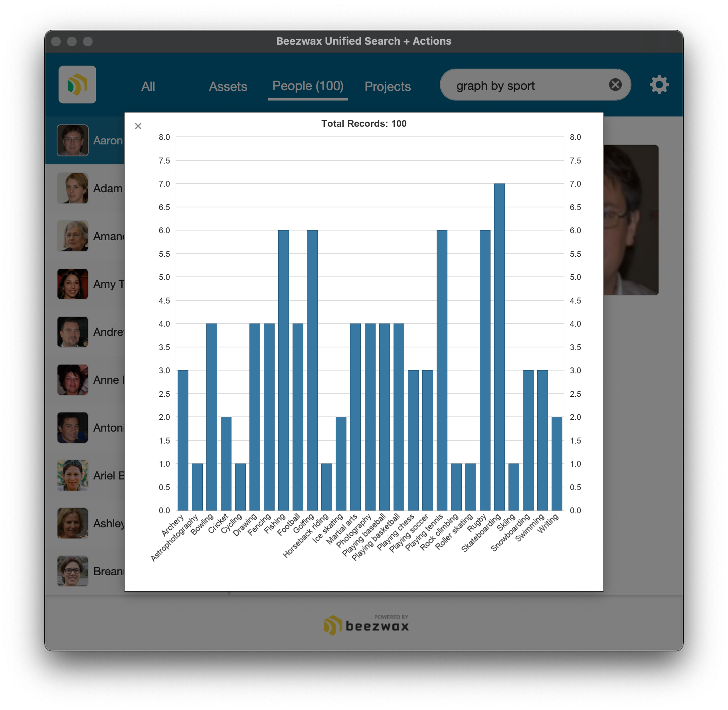The image size is (728, 710).
Task: Close the sport graph popup
Action: click(x=138, y=126)
